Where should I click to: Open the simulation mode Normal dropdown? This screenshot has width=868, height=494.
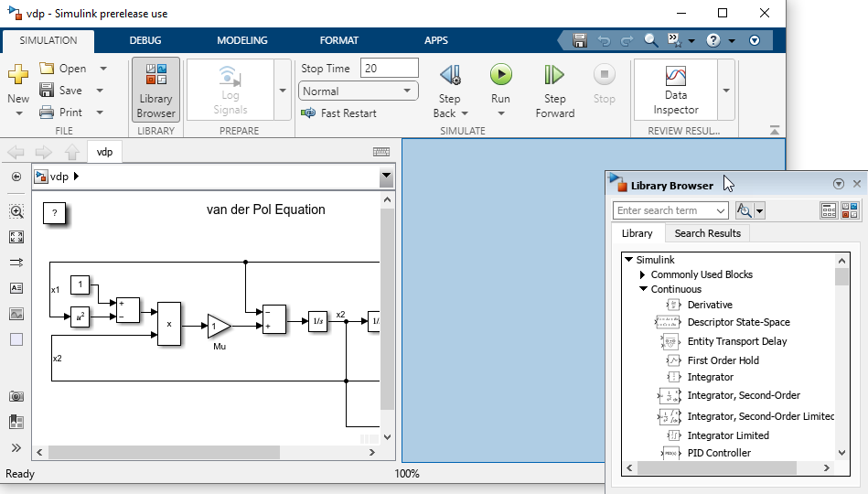(x=359, y=91)
